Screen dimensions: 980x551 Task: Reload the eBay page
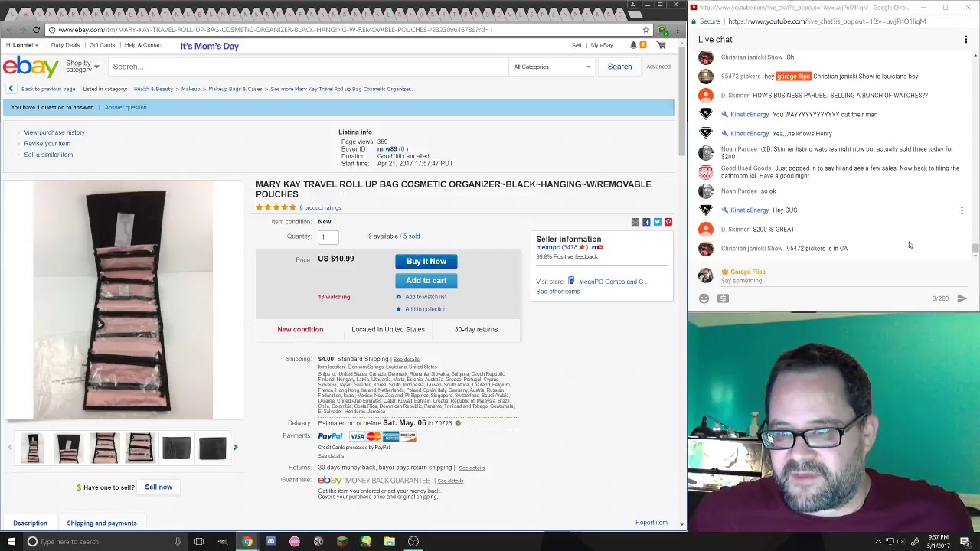[x=36, y=30]
